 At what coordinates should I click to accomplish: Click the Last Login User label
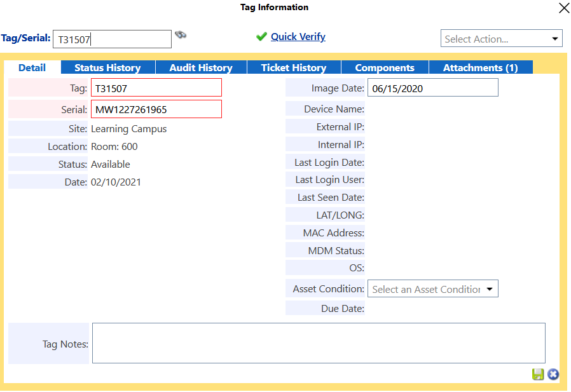click(x=330, y=180)
